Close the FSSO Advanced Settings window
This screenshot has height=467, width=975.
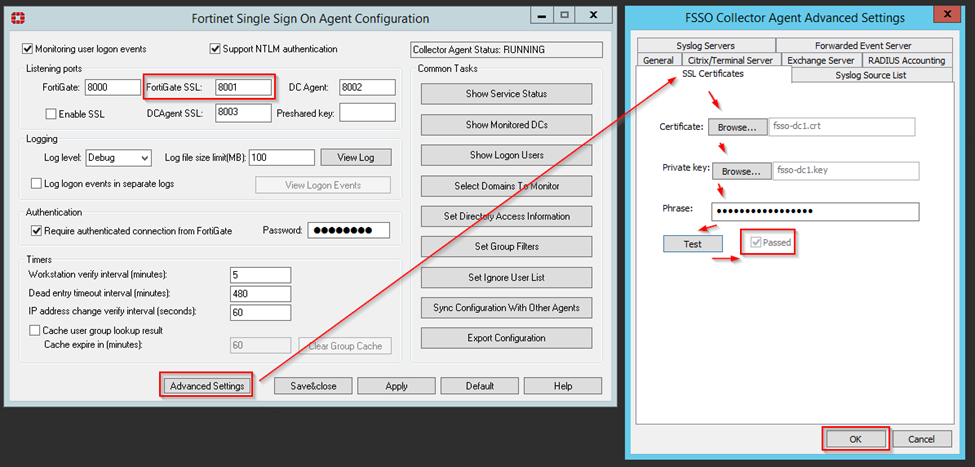tap(947, 14)
